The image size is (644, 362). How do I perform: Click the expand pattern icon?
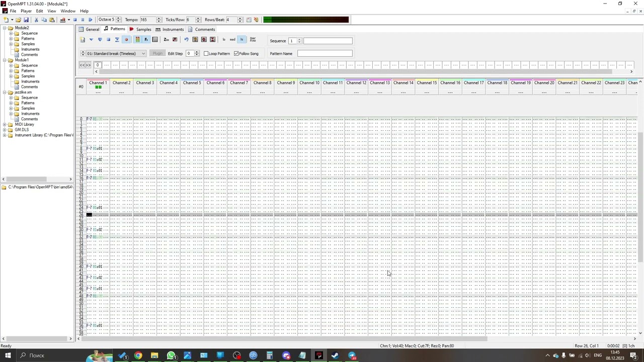pos(204,40)
